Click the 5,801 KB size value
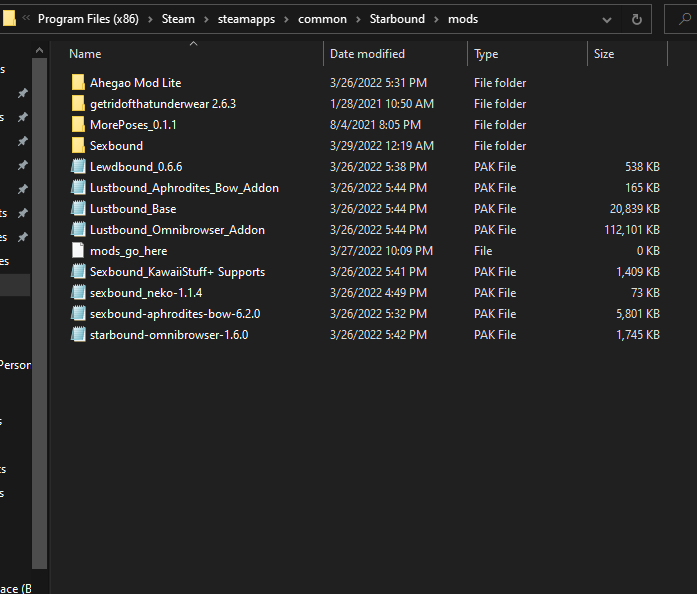The width and height of the screenshot is (697, 594). [638, 313]
